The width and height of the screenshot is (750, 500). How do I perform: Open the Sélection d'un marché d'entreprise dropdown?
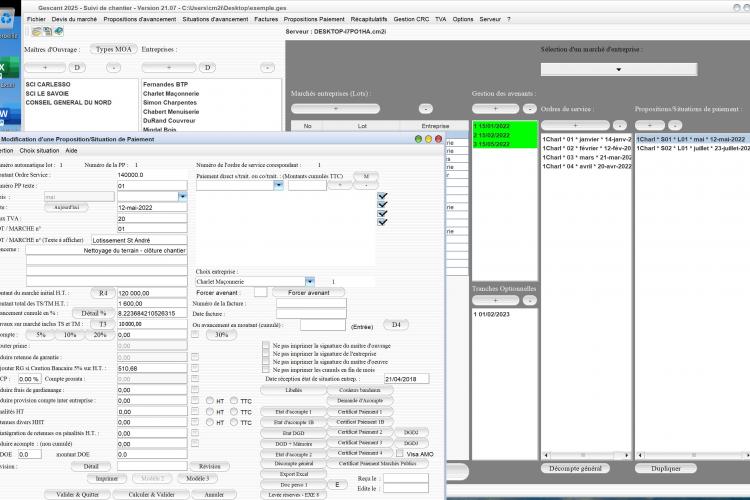pos(618,69)
